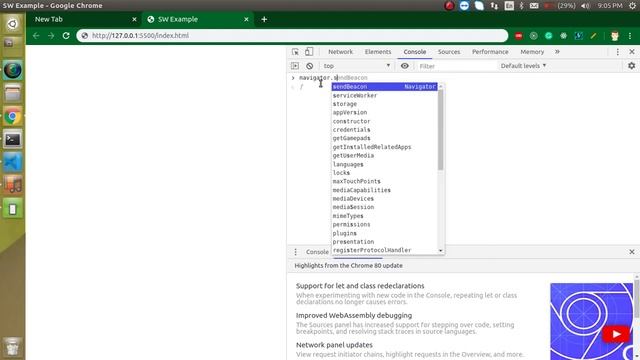Choose sendBeacon from autocomplete list
This screenshot has width=640, height=360.
click(384, 87)
